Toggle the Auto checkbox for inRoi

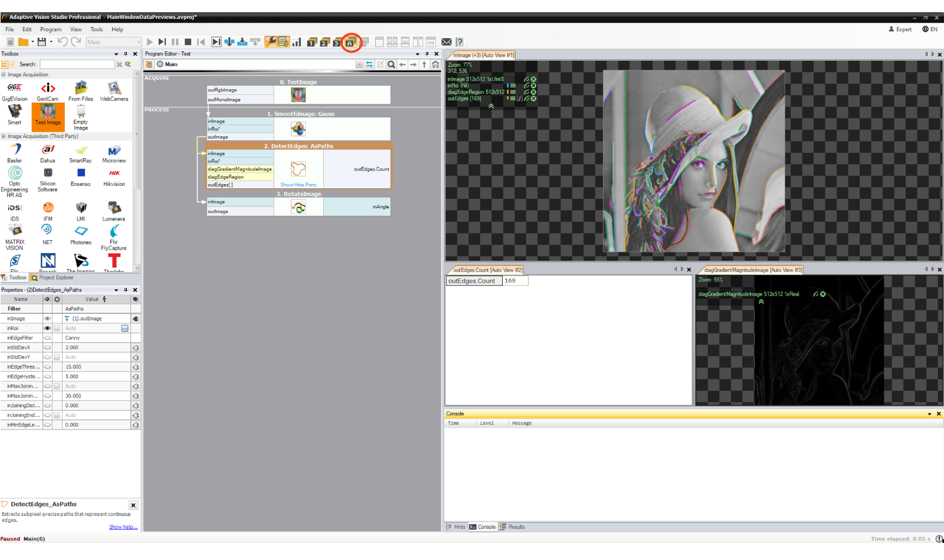(57, 328)
